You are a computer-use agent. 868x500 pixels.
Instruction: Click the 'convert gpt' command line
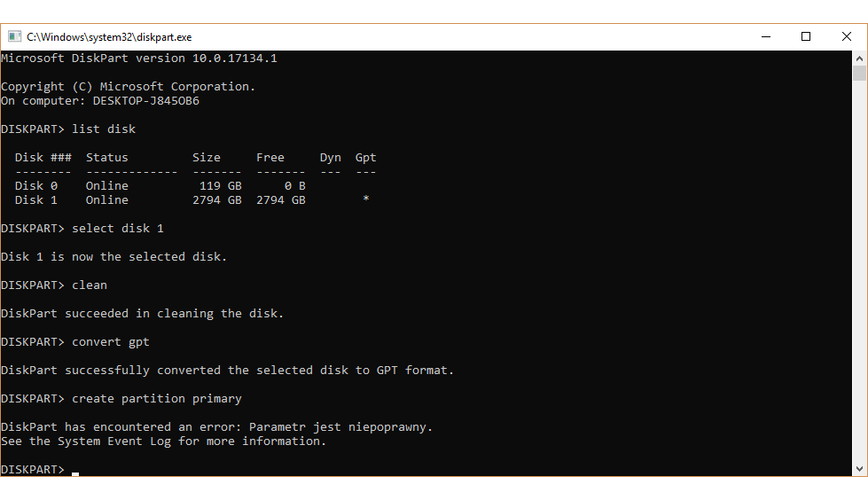pyautogui.click(x=74, y=341)
